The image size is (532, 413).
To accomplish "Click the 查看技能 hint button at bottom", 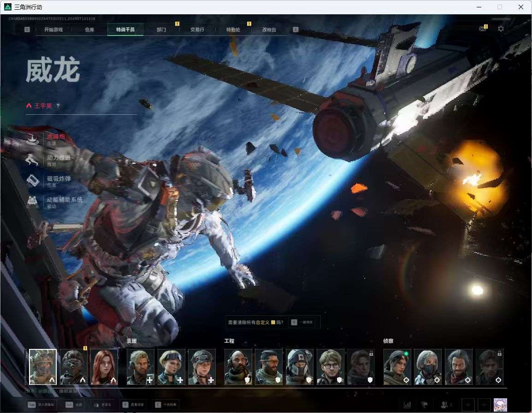I will 134,405.
